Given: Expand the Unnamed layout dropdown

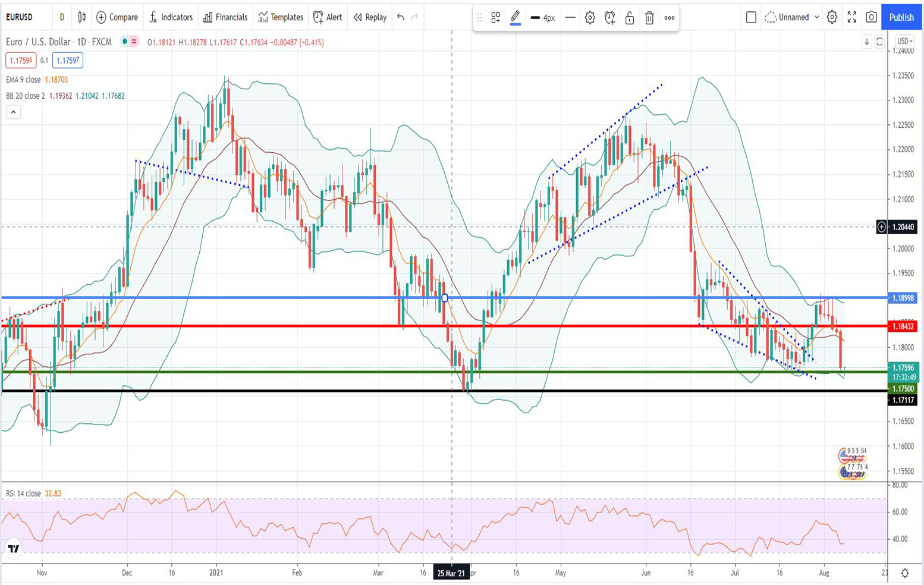Looking at the screenshot, I should coord(816,17).
